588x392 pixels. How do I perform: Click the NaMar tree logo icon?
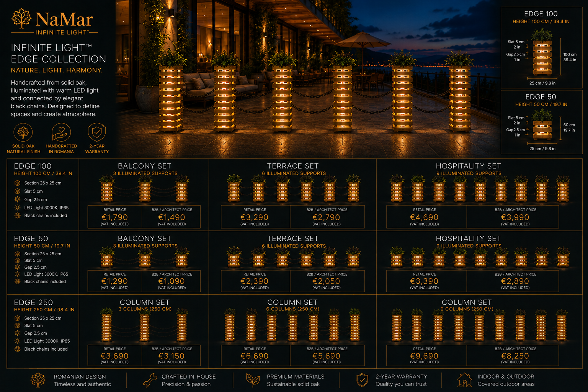pos(21,18)
